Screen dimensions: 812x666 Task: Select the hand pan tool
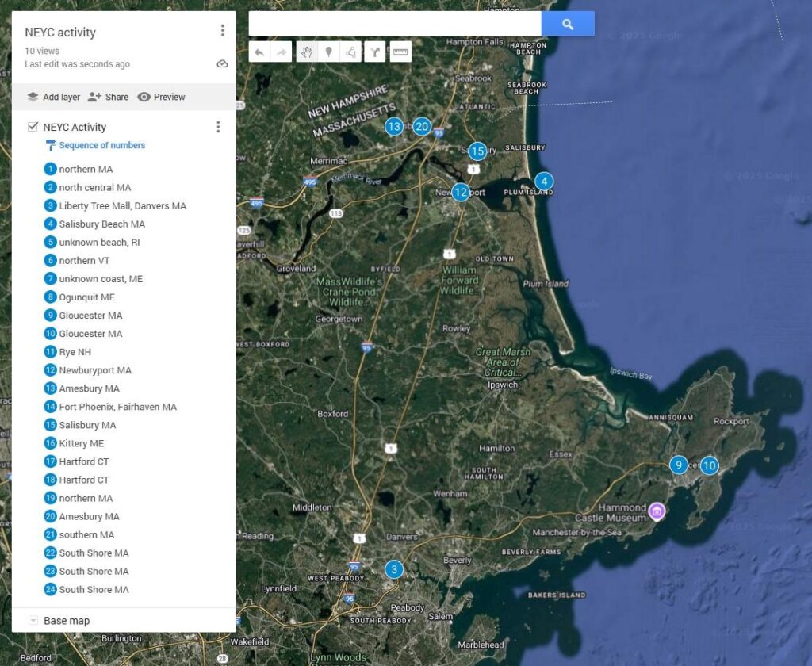click(x=307, y=51)
